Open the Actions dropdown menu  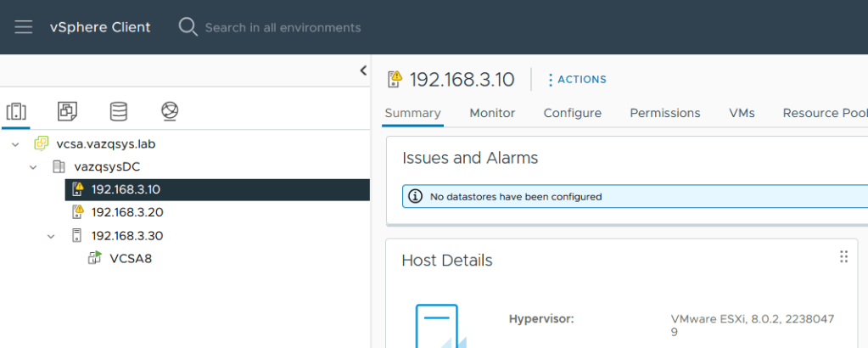pyautogui.click(x=577, y=80)
